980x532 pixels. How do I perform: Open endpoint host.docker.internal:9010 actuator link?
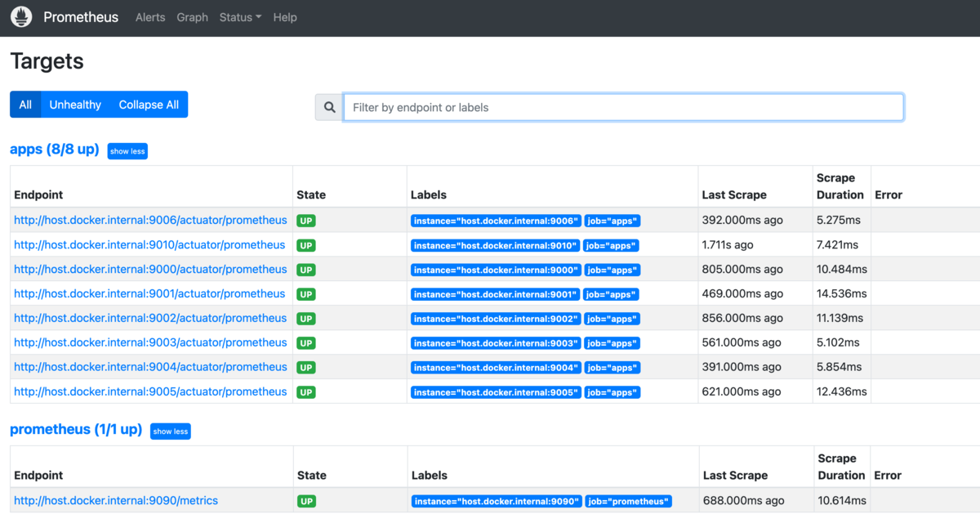click(x=149, y=244)
